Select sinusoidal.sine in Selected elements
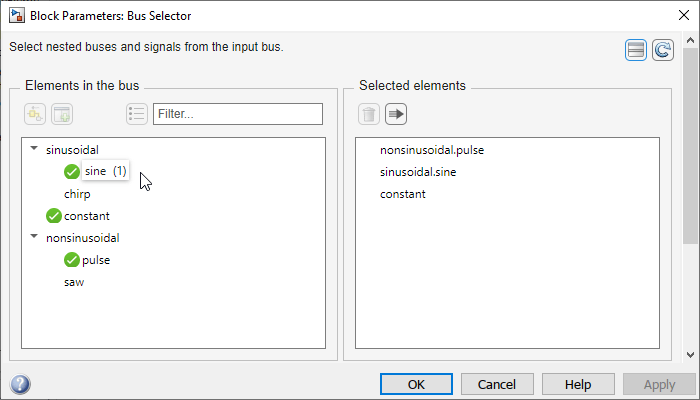Image resolution: width=700 pixels, height=400 pixels. [x=418, y=172]
